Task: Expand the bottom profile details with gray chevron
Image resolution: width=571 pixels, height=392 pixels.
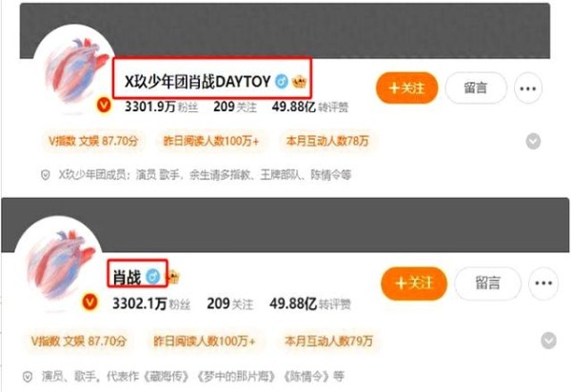Action: pyautogui.click(x=548, y=341)
